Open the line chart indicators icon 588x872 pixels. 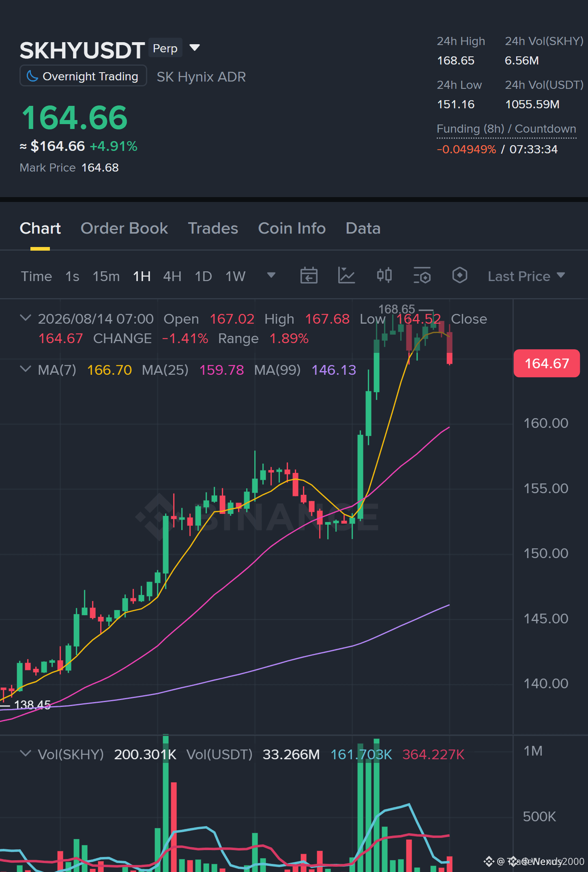tap(346, 276)
